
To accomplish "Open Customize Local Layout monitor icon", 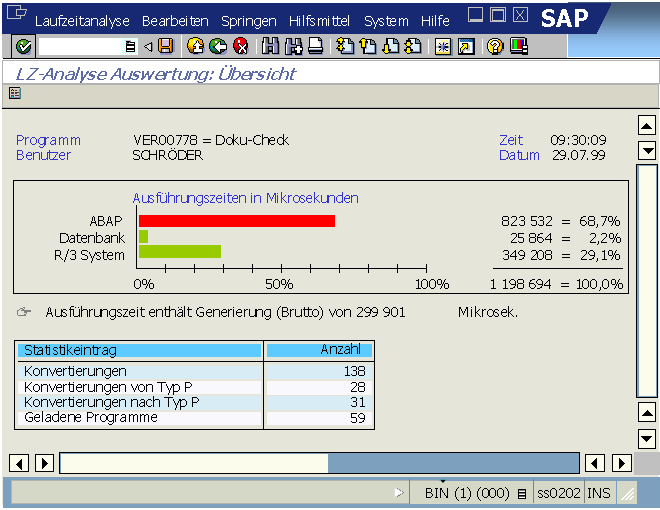I will [519, 46].
